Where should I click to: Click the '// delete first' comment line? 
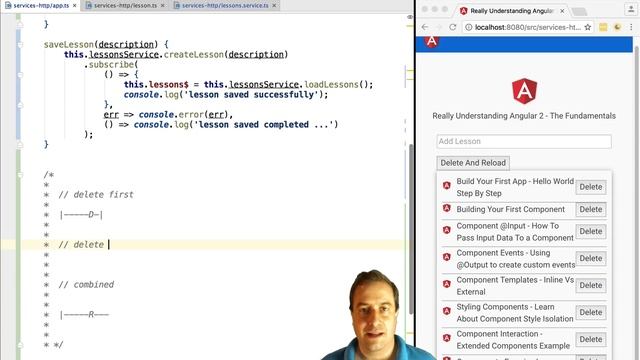point(96,195)
